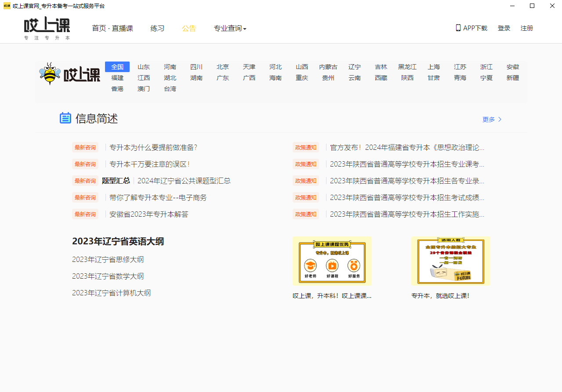Click the 注册 link
The height and width of the screenshot is (392, 562).
point(526,28)
